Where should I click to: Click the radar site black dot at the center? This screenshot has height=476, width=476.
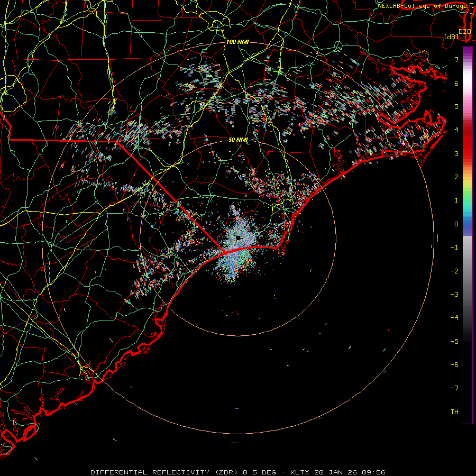238,237
